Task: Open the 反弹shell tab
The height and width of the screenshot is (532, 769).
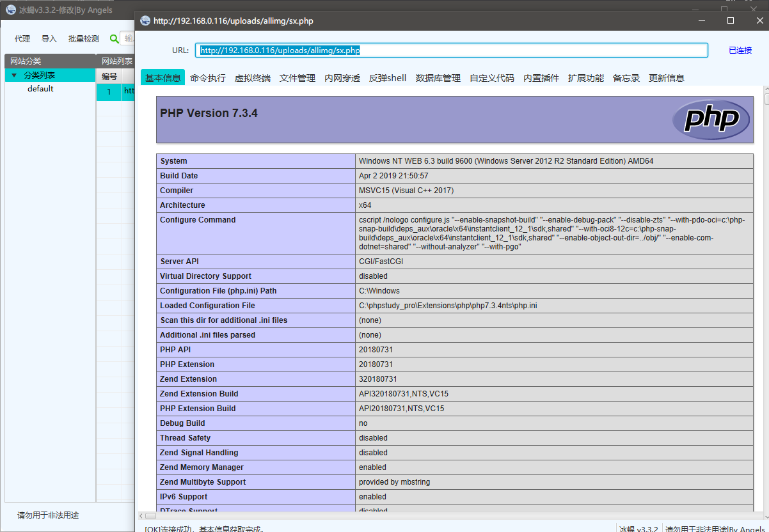Action: (388, 78)
